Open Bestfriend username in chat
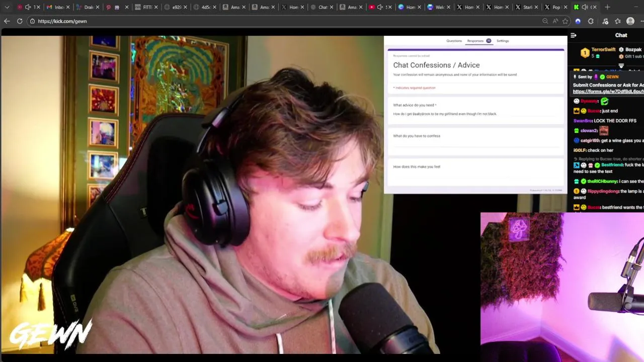 pos(612,165)
